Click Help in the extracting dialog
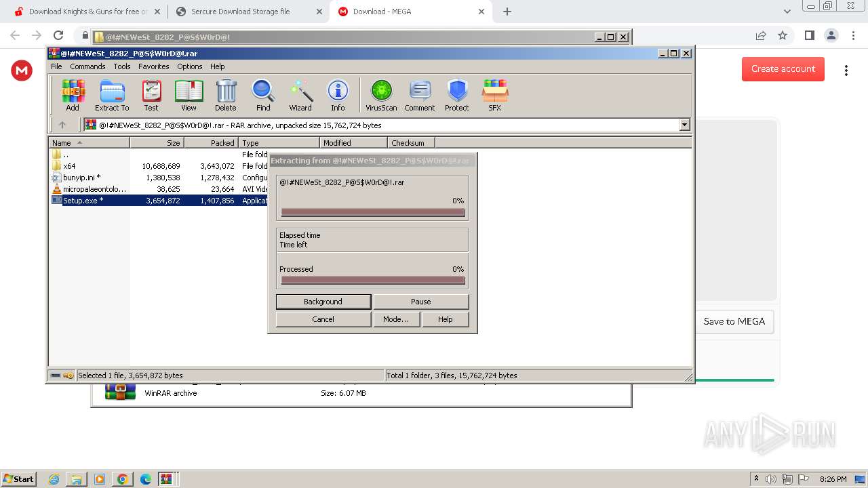 pos(446,319)
